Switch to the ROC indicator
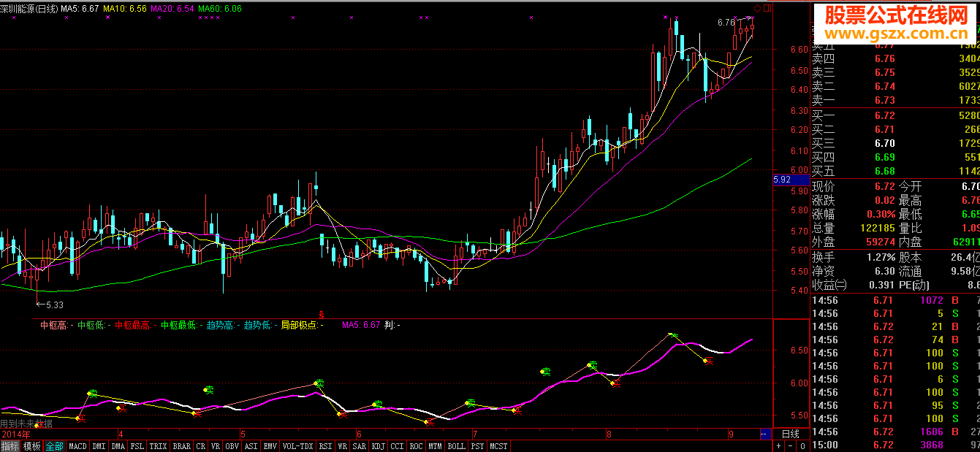The height and width of the screenshot is (452, 980). click(x=416, y=445)
